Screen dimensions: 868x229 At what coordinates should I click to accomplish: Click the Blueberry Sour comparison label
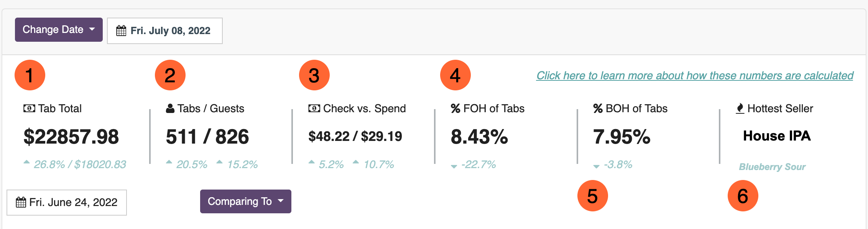pos(772,167)
